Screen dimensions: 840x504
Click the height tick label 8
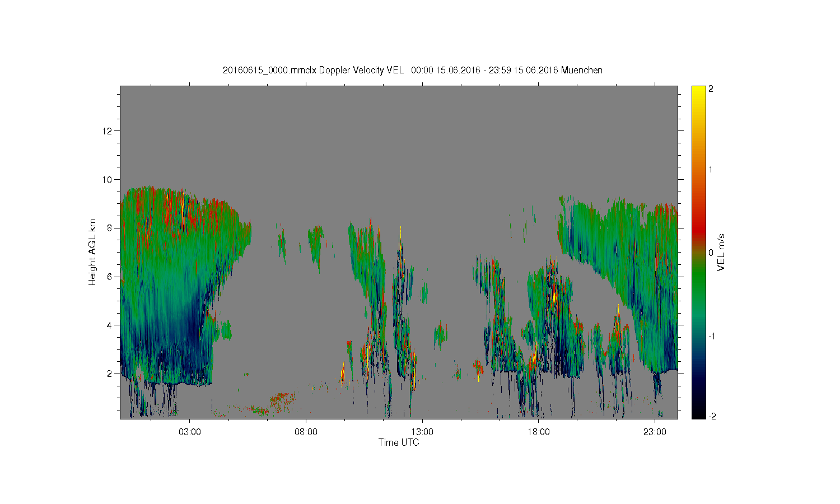pos(110,228)
